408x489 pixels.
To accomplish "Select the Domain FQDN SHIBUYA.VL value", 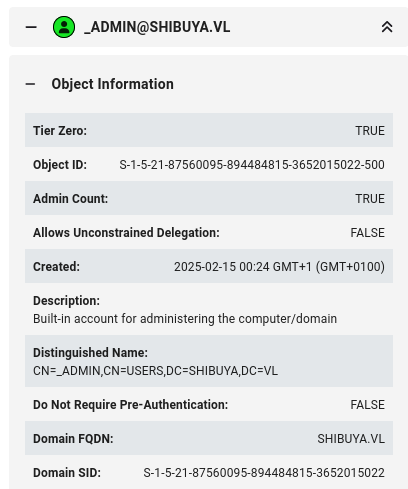I will 351,439.
